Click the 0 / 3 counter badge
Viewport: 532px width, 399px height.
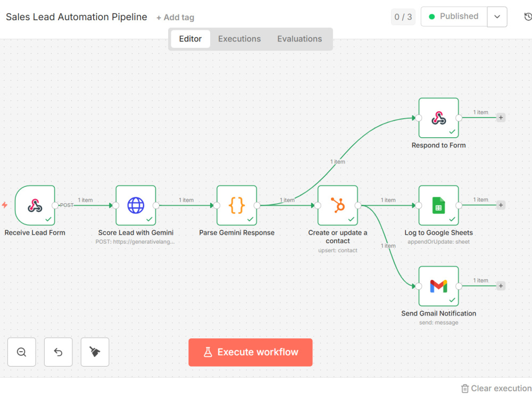coord(403,17)
